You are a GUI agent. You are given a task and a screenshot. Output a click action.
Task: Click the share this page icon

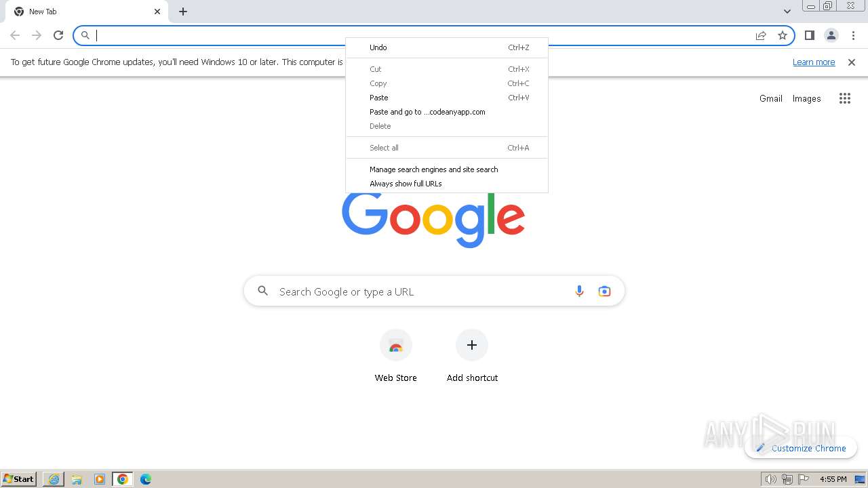click(x=761, y=35)
